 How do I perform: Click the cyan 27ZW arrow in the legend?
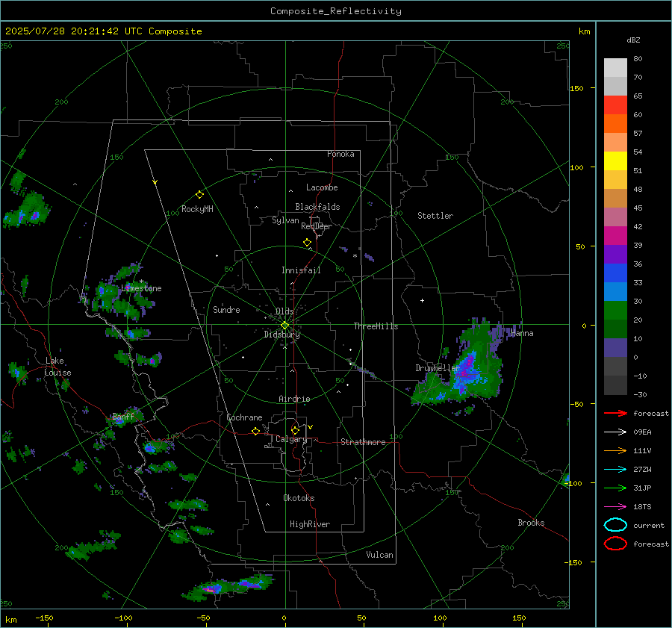pos(615,470)
